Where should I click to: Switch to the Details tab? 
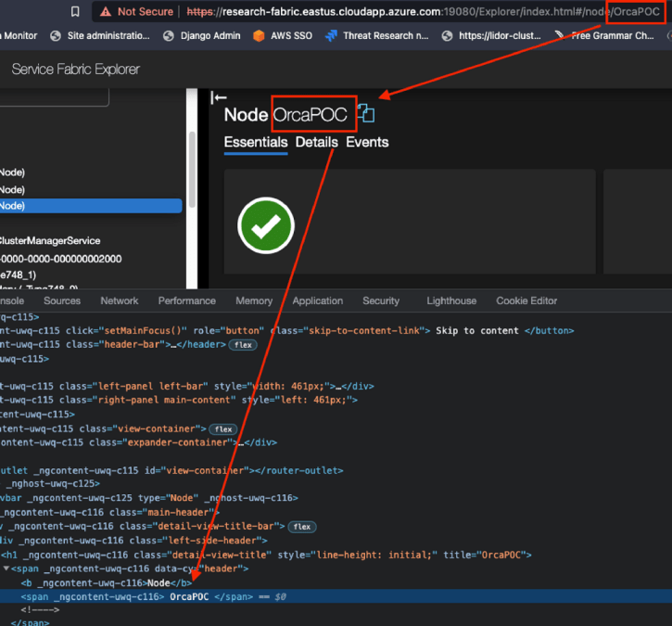point(317,142)
